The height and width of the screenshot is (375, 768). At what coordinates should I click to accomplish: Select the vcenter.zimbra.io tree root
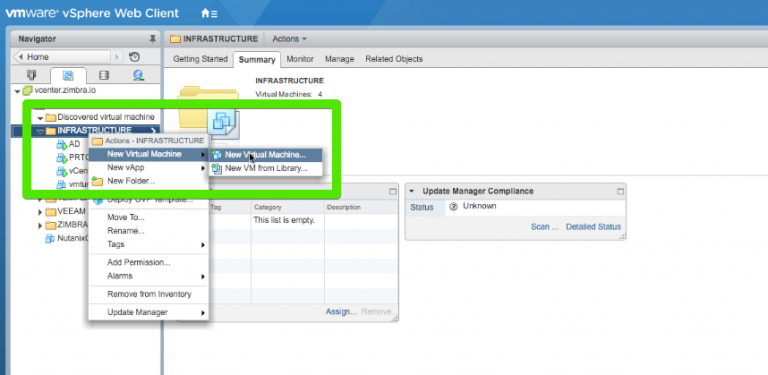click(66, 91)
